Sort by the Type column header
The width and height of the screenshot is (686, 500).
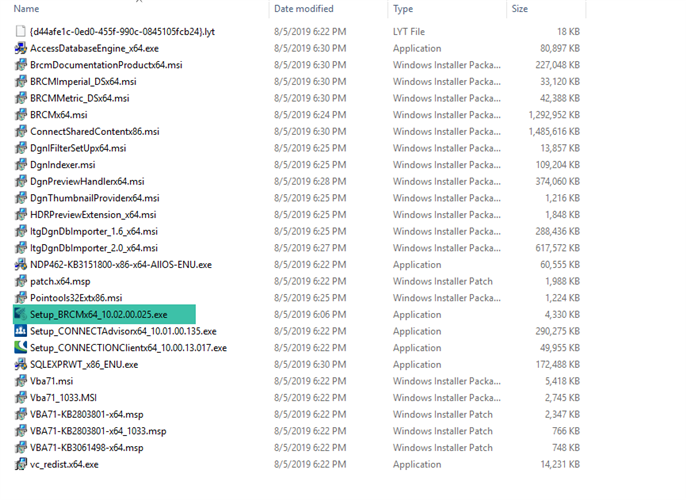click(x=403, y=9)
